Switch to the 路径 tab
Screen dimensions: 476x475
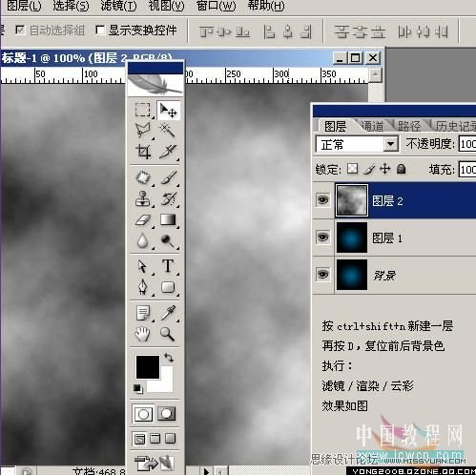coord(409,126)
